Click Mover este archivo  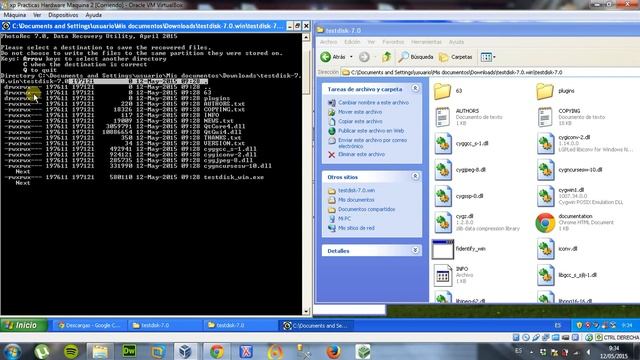point(360,112)
